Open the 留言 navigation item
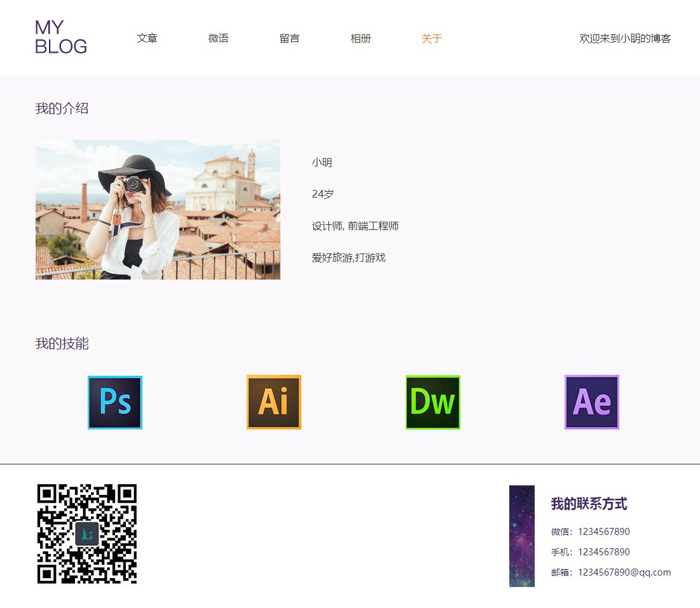Screen dimensions: 700x608 click(x=289, y=38)
